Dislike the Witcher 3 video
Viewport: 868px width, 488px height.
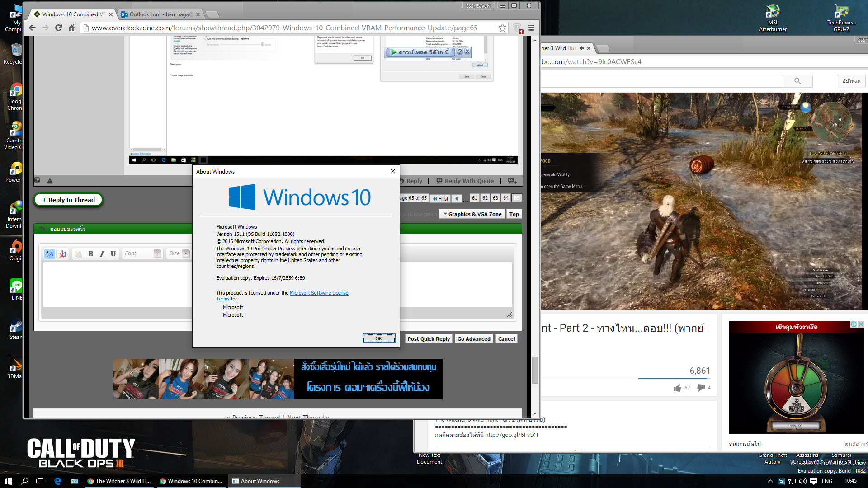tap(701, 388)
